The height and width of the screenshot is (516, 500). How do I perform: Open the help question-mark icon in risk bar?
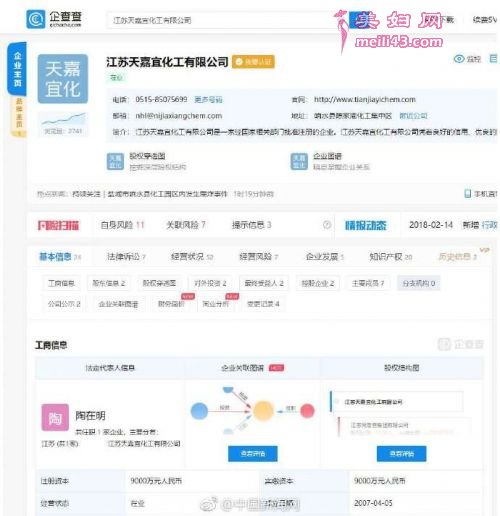point(327,225)
